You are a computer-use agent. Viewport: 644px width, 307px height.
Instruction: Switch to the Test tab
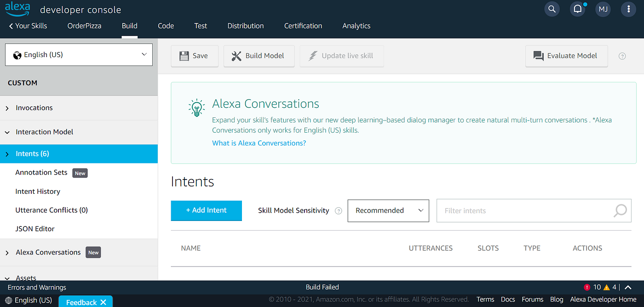click(x=201, y=26)
